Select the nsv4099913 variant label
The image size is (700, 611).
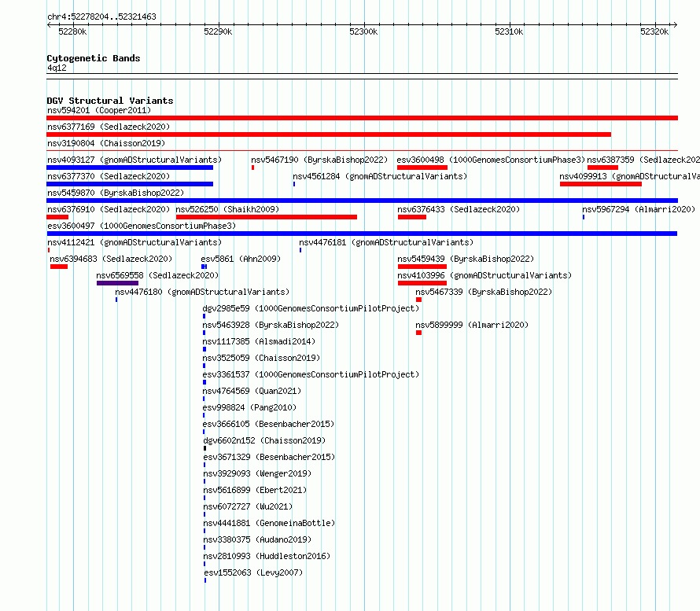pos(629,176)
